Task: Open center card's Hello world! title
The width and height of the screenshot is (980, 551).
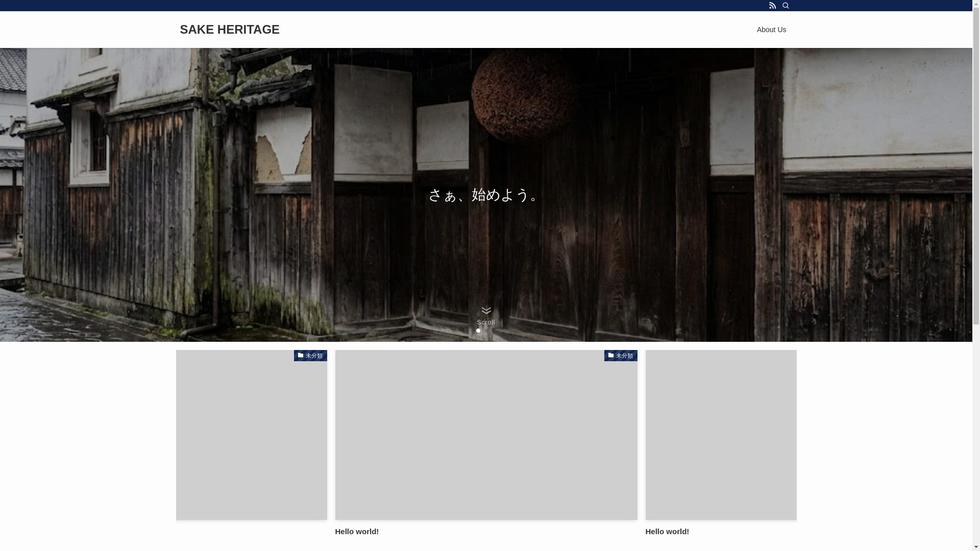Action: (357, 532)
